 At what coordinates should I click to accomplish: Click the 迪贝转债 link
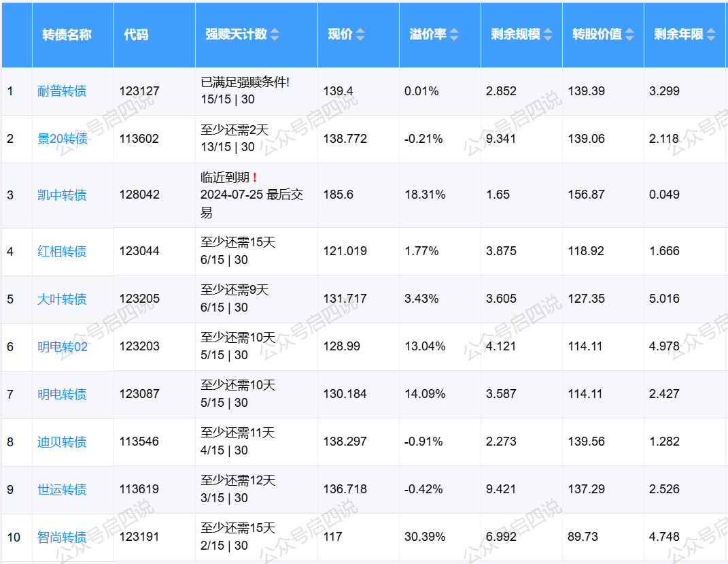coord(62,442)
